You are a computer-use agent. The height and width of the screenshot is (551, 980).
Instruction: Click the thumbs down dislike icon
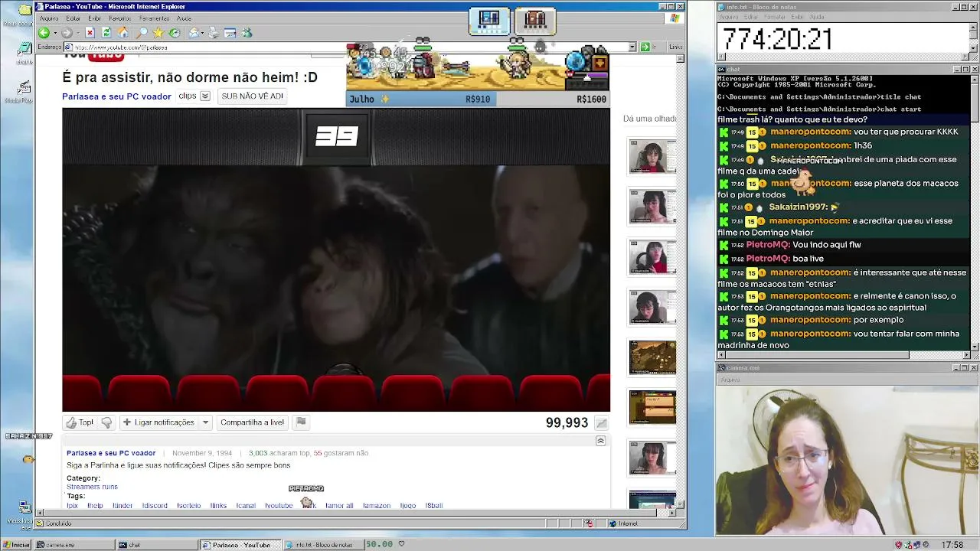point(106,422)
